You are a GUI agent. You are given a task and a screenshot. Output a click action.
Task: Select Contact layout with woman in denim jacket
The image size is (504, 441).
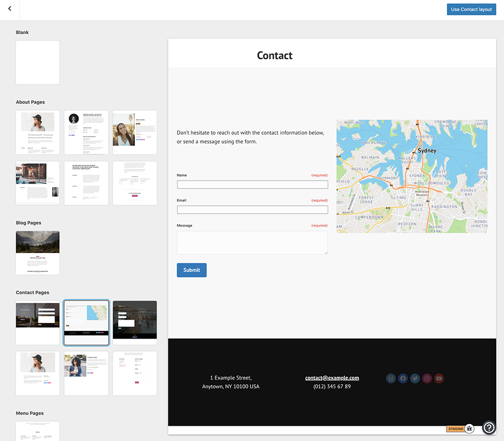(x=86, y=373)
